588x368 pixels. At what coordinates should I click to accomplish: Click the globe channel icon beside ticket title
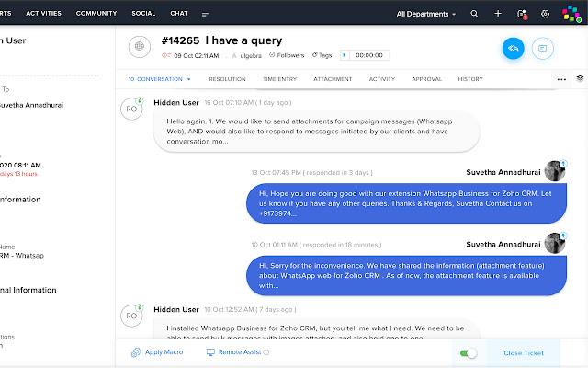coord(139,46)
